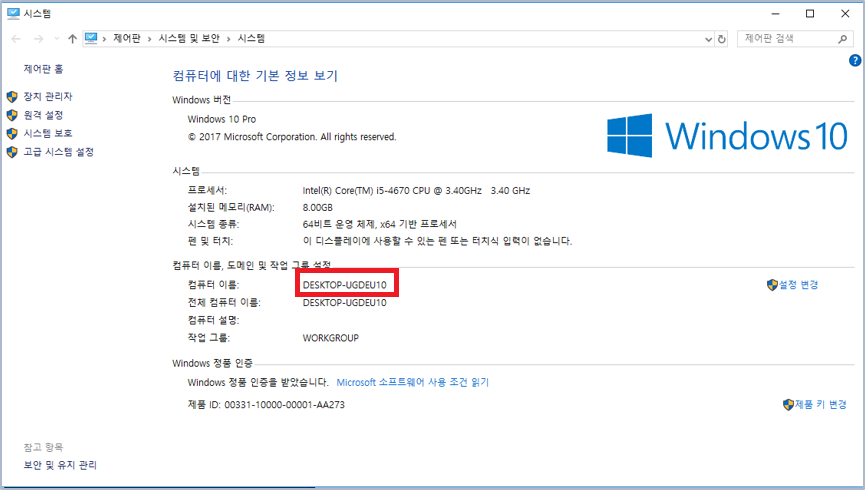Click the back navigation arrow
This screenshot has width=865, height=490.
tap(16, 39)
